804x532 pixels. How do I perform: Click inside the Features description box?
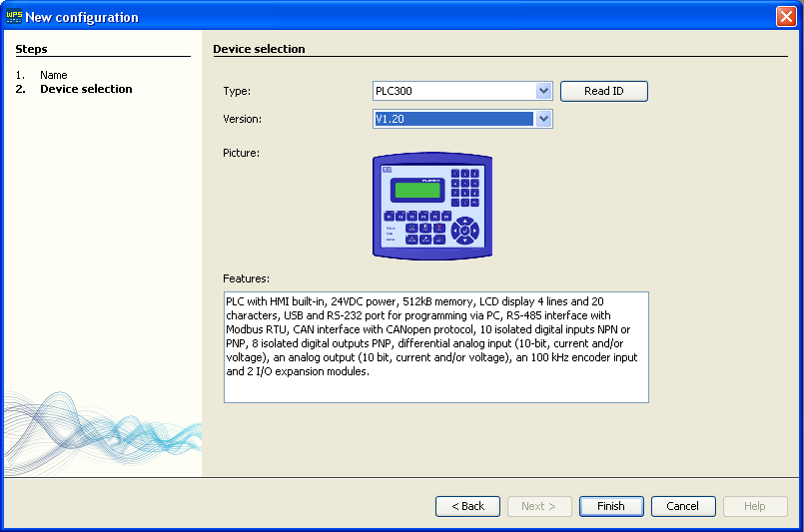pyautogui.click(x=436, y=347)
